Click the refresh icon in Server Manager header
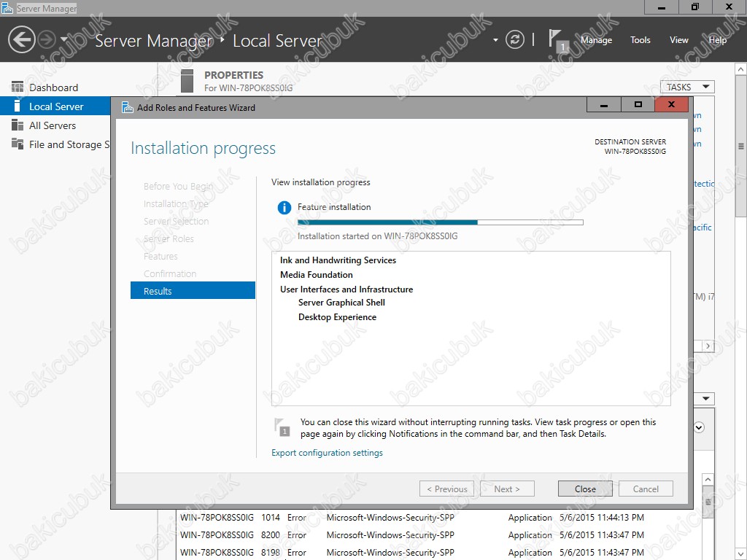The height and width of the screenshot is (560, 747). coord(514,39)
